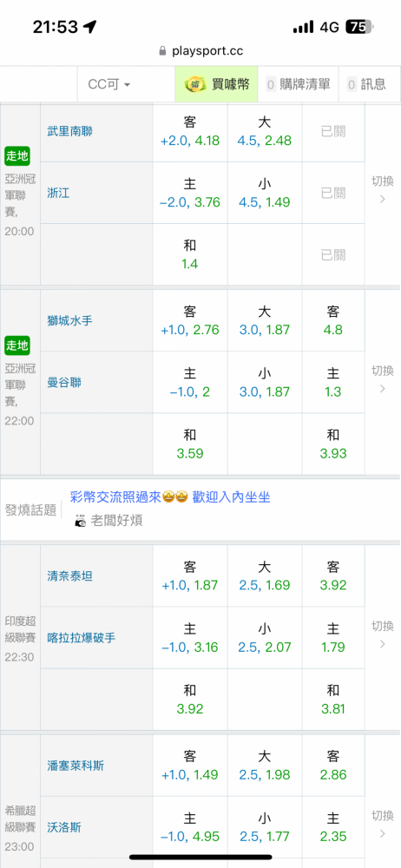Tap the playsport.cc address bar
Image resolution: width=401 pixels, height=868 pixels.
[200, 51]
